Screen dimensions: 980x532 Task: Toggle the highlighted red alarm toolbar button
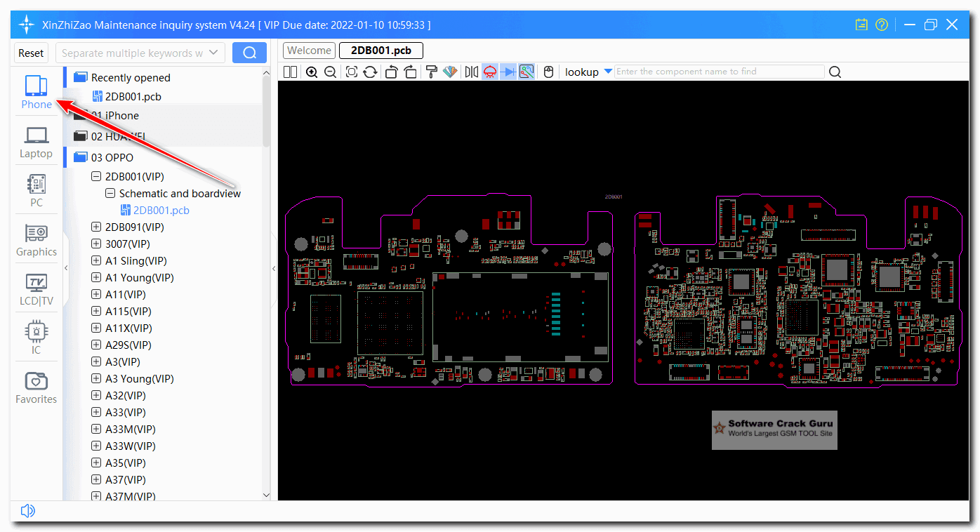point(490,72)
